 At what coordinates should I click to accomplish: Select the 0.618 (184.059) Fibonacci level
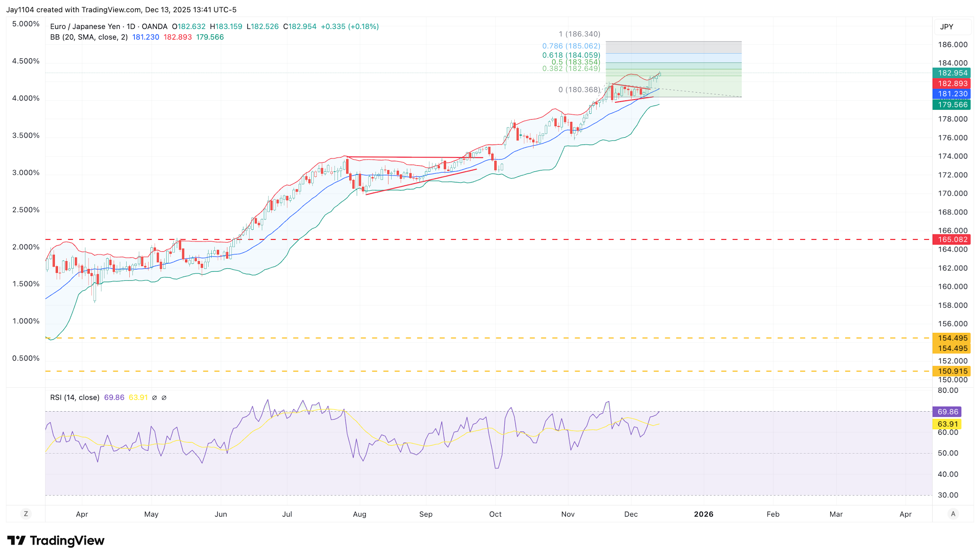pyautogui.click(x=571, y=55)
